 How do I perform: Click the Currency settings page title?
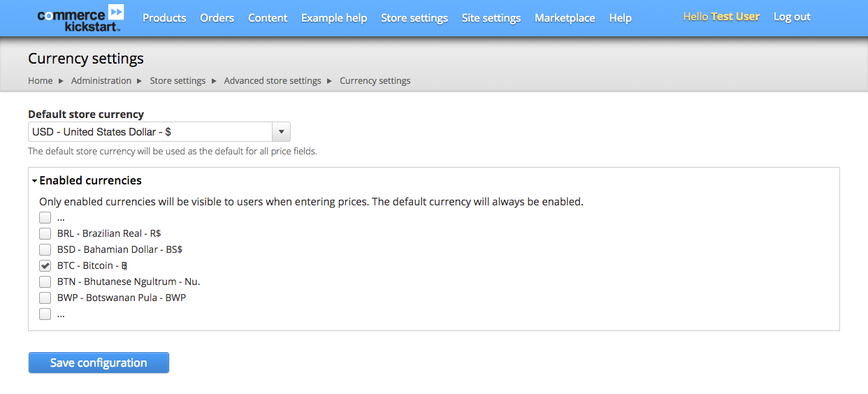86,58
